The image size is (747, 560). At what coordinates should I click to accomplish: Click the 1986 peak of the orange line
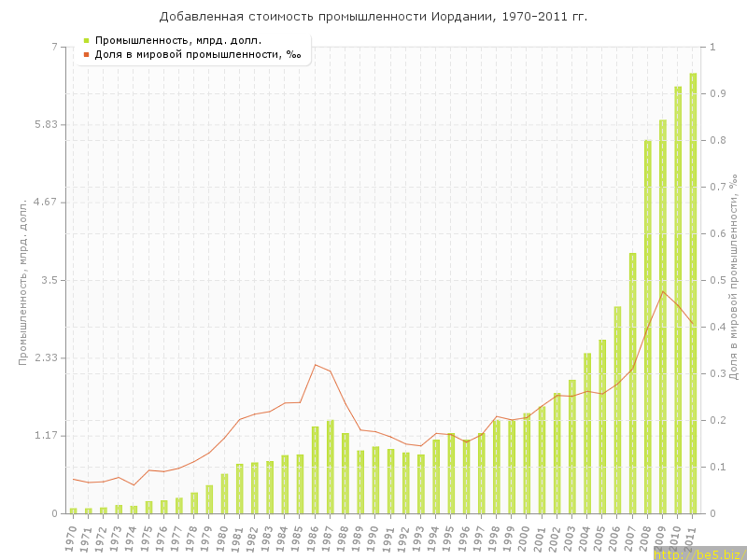tap(316, 364)
